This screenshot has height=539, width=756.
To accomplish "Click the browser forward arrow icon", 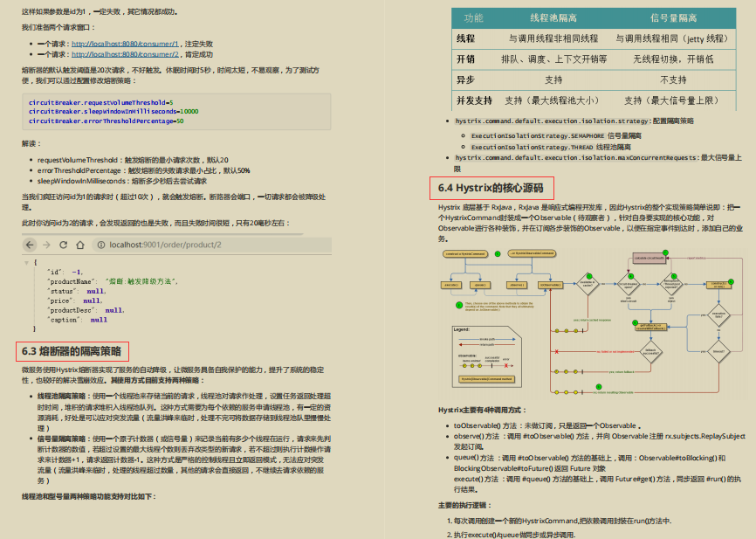I will pos(46,245).
